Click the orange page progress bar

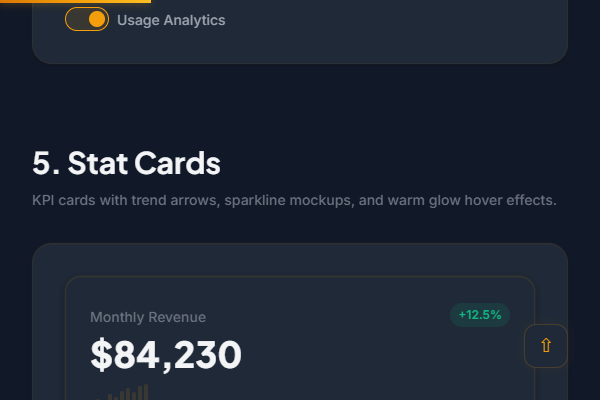point(75,2)
